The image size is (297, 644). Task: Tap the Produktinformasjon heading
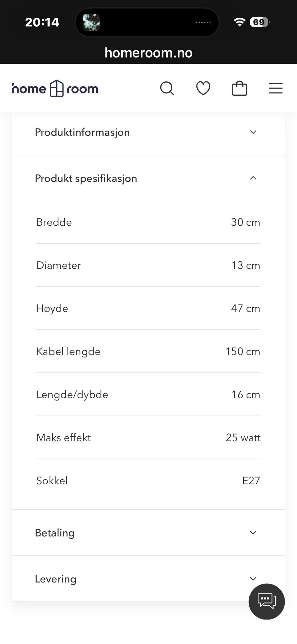(x=82, y=132)
